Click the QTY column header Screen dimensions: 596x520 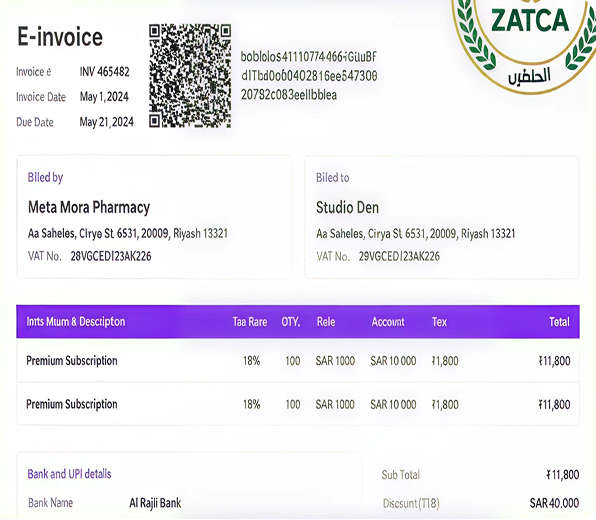coord(291,322)
